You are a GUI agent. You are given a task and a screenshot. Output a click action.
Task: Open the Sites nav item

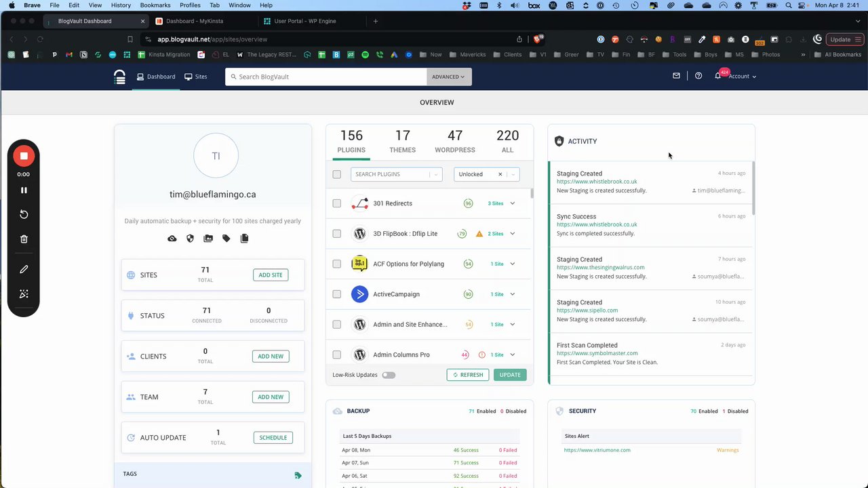[196, 77]
